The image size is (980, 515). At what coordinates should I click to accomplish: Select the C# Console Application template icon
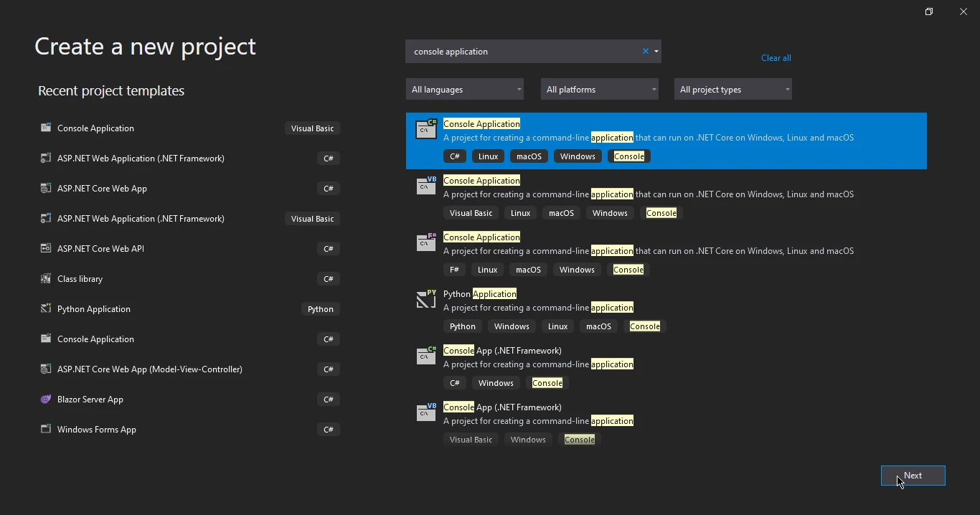click(x=426, y=129)
